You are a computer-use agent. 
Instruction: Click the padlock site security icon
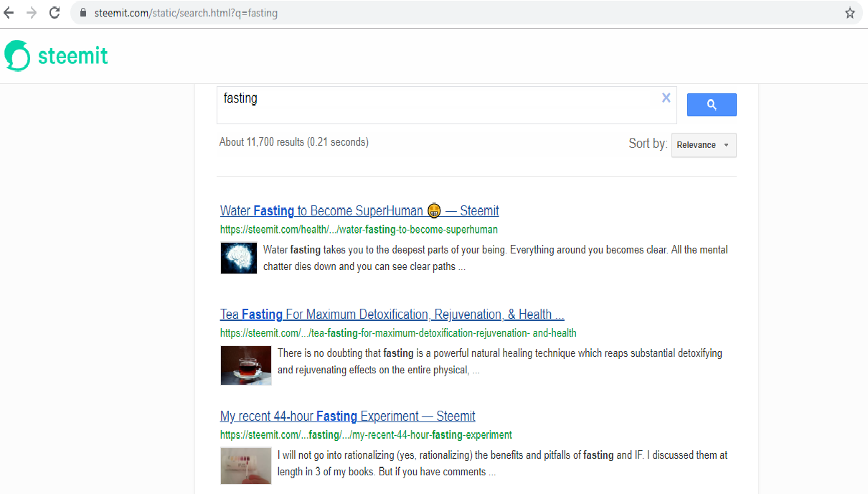pyautogui.click(x=82, y=13)
